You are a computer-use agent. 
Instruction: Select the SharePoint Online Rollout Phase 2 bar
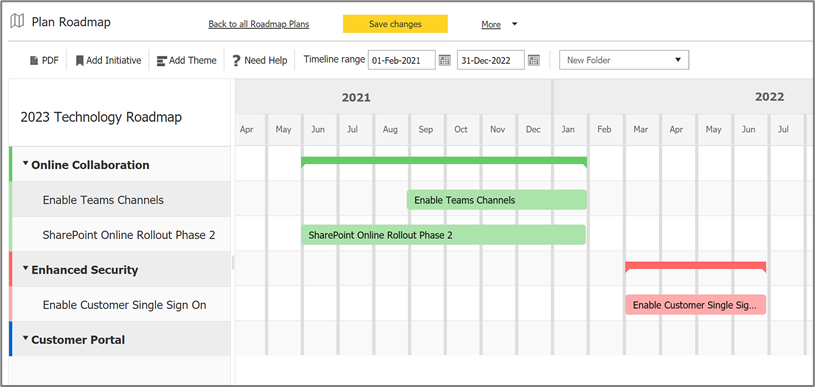pyautogui.click(x=443, y=235)
